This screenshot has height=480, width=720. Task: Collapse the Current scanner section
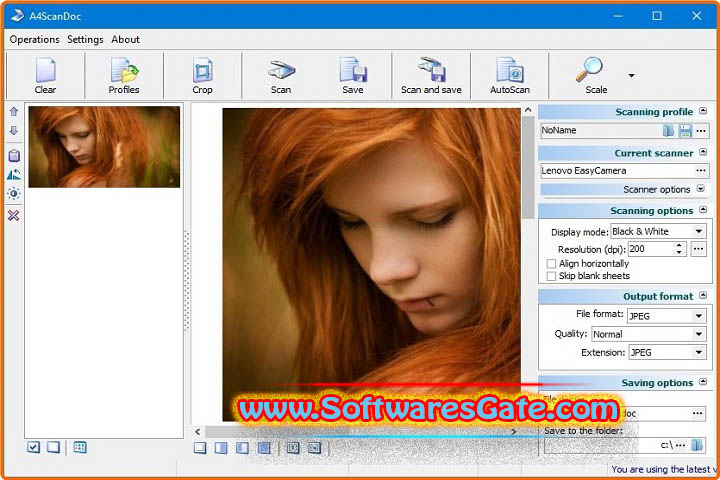tap(703, 152)
